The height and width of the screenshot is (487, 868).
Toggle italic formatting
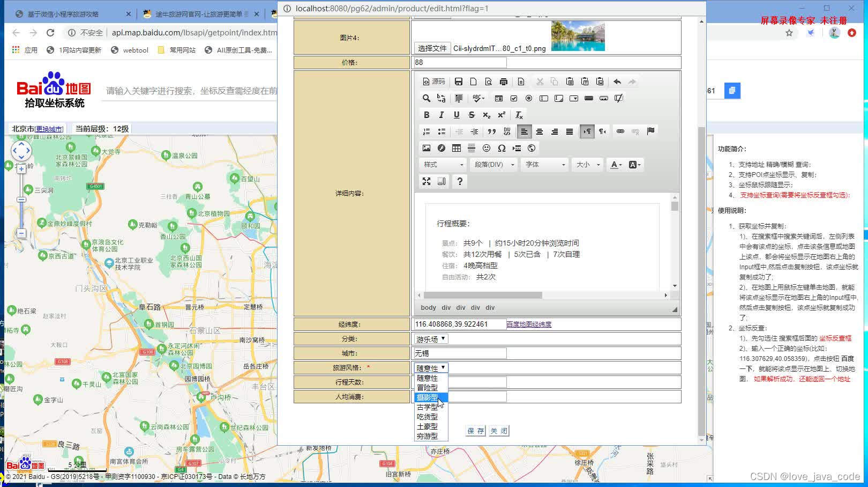(x=442, y=115)
